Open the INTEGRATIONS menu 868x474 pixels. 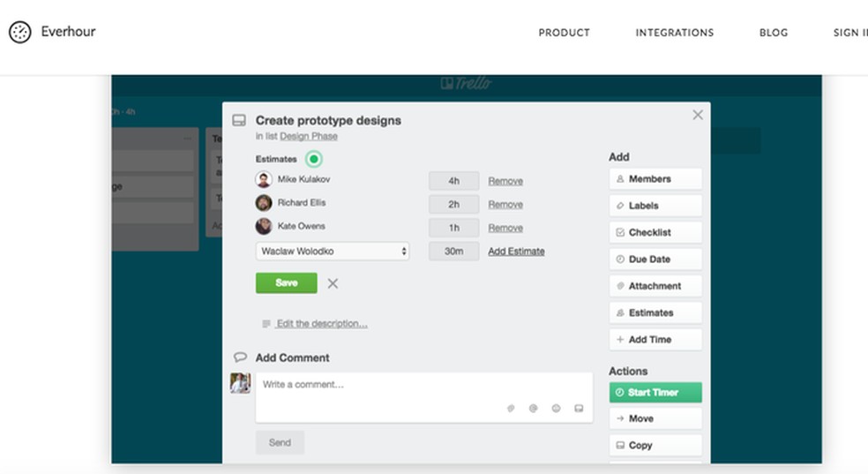(675, 33)
